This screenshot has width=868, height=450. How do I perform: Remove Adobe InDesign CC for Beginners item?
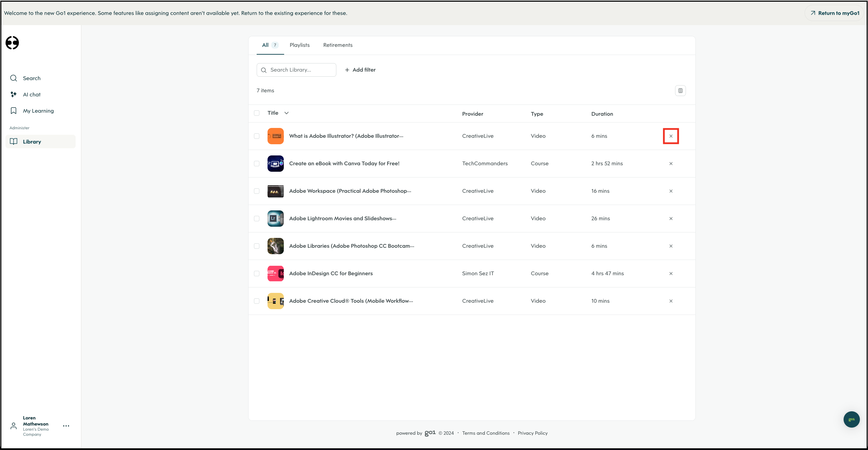[671, 274]
